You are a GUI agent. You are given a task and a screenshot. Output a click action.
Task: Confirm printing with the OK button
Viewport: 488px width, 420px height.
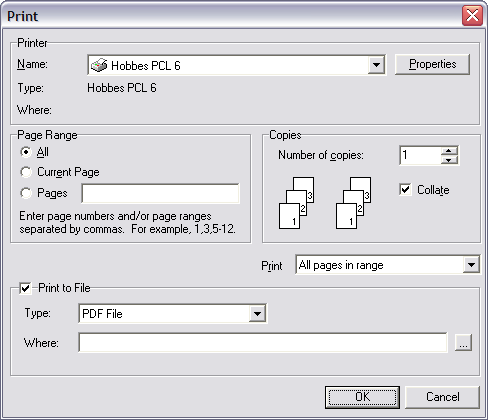362,397
